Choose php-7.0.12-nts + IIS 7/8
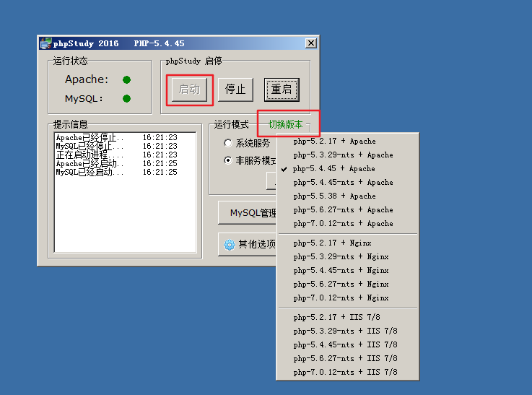The height and width of the screenshot is (395, 532). pyautogui.click(x=348, y=373)
